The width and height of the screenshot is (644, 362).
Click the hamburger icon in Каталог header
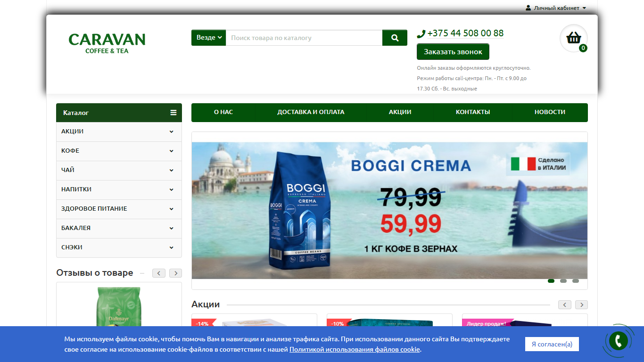point(173,113)
